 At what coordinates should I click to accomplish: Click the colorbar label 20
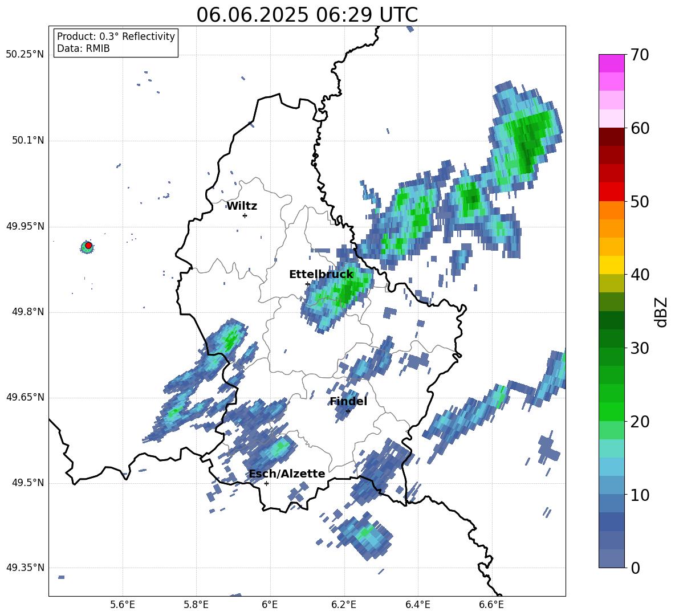640,422
